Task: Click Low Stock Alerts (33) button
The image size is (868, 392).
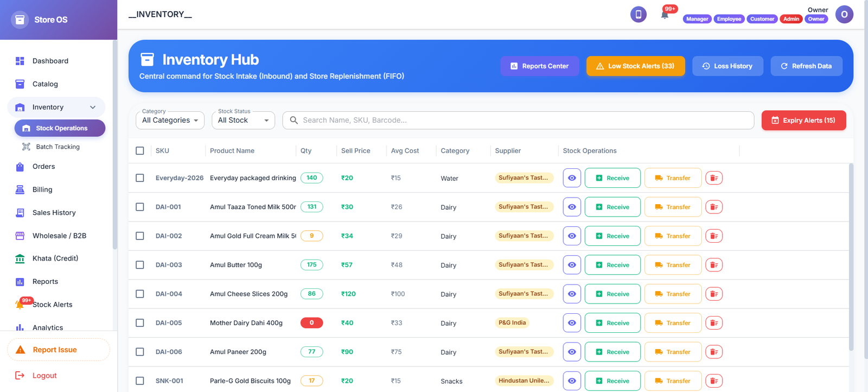Action: tap(635, 66)
